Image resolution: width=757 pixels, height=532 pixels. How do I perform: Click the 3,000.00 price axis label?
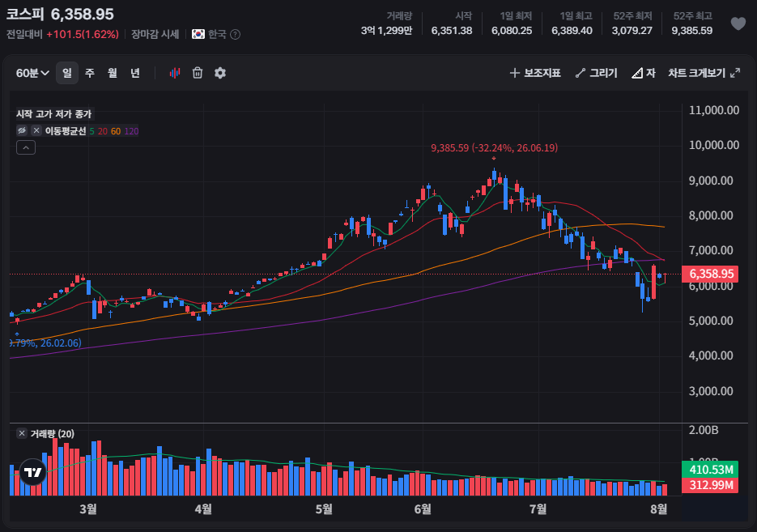coord(711,391)
